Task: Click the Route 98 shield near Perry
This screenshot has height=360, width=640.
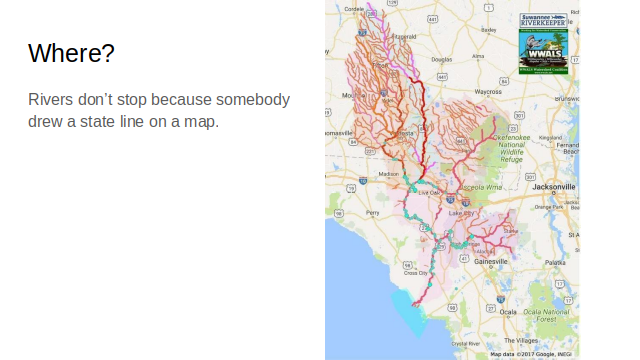Action: [x=338, y=213]
